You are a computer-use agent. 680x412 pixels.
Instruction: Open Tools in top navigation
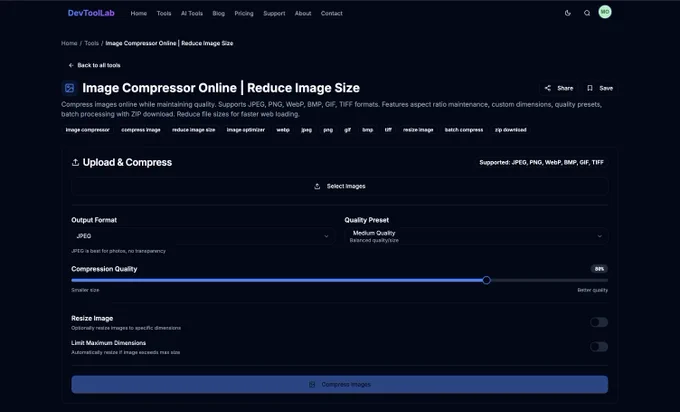coord(164,13)
